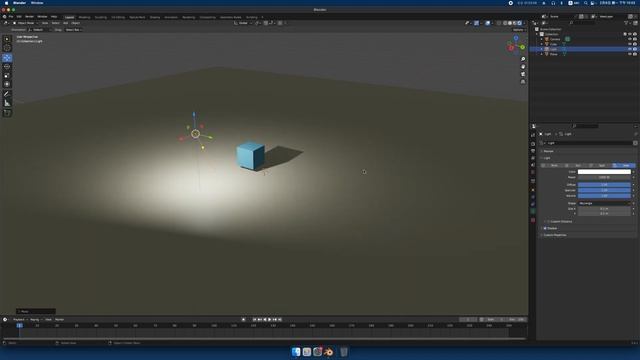Disable Plane in renders camera icon
The height and width of the screenshot is (360, 640).
click(x=635, y=54)
